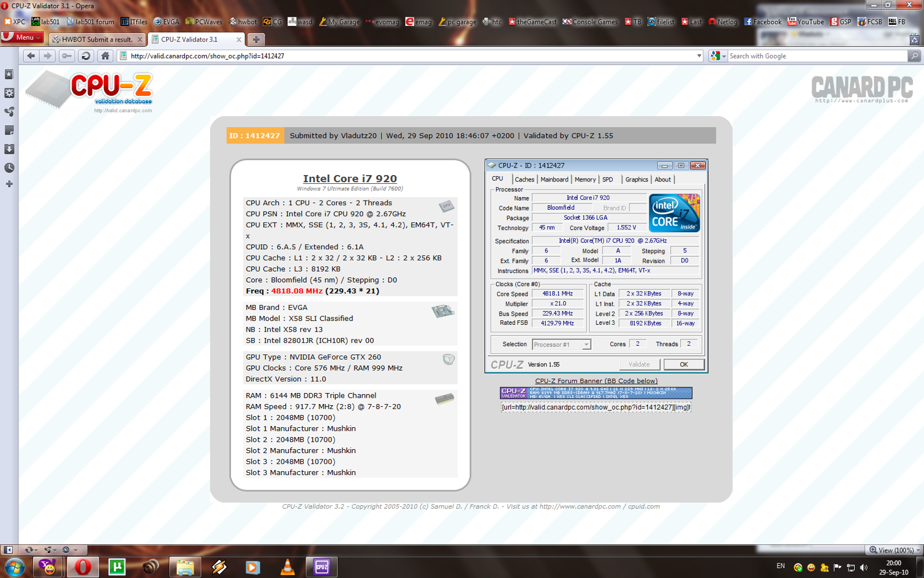Open the Bookmarks panel star icon in sidebar
The image size is (924, 578).
coord(9,75)
